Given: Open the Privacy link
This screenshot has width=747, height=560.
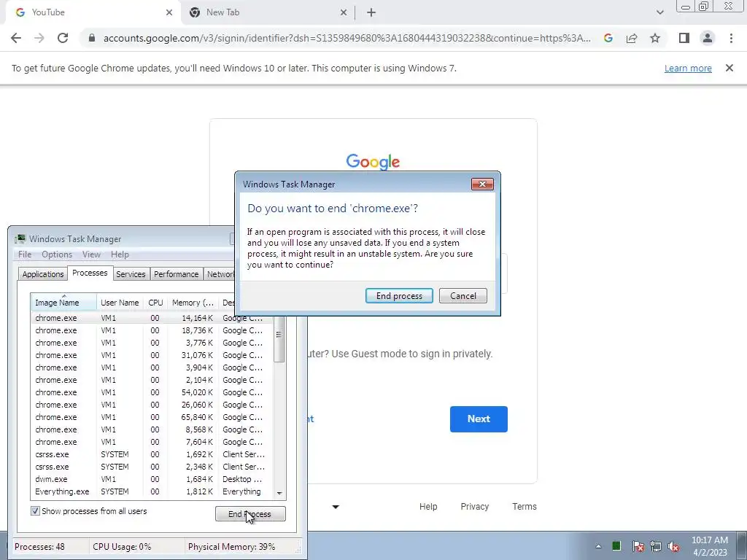Looking at the screenshot, I should click(x=474, y=507).
